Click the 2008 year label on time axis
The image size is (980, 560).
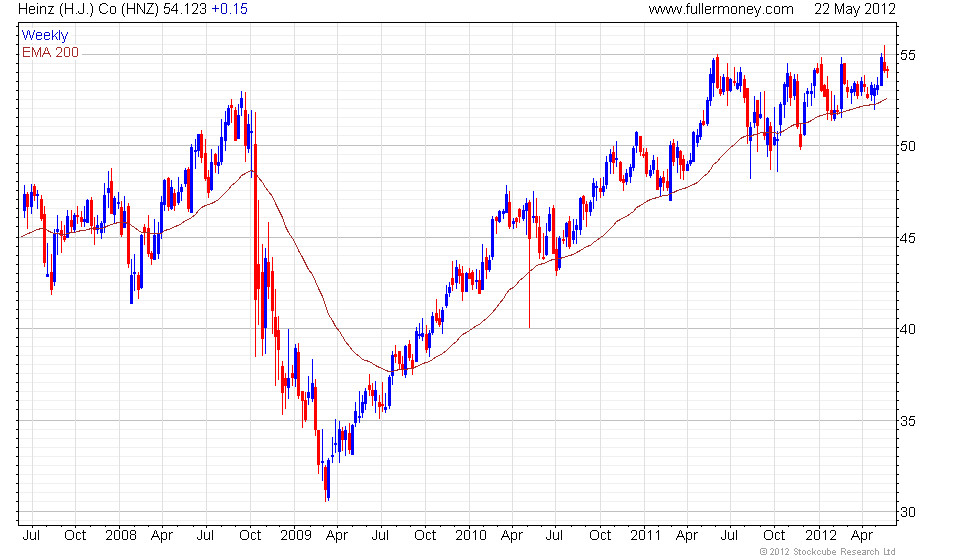click(x=121, y=536)
